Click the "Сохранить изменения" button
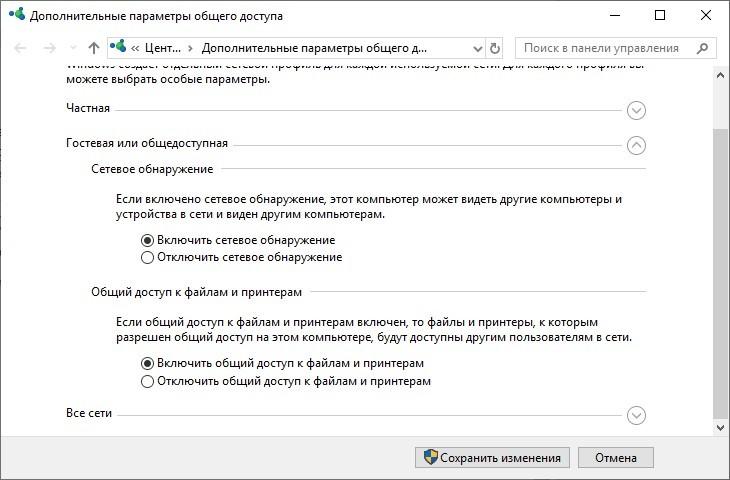Image resolution: width=730 pixels, height=480 pixels. (492, 458)
